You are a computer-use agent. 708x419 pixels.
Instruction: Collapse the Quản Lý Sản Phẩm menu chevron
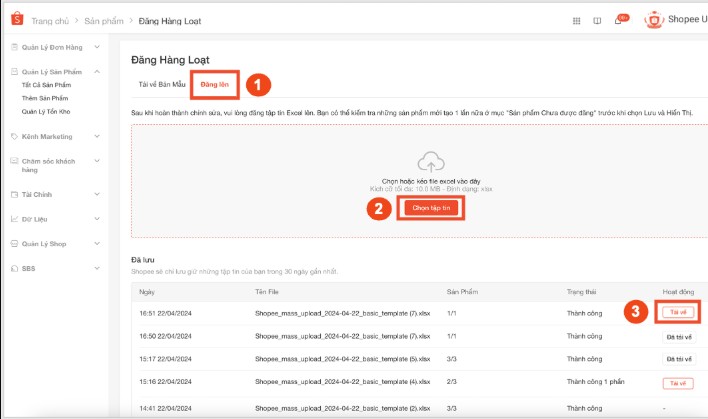point(97,71)
